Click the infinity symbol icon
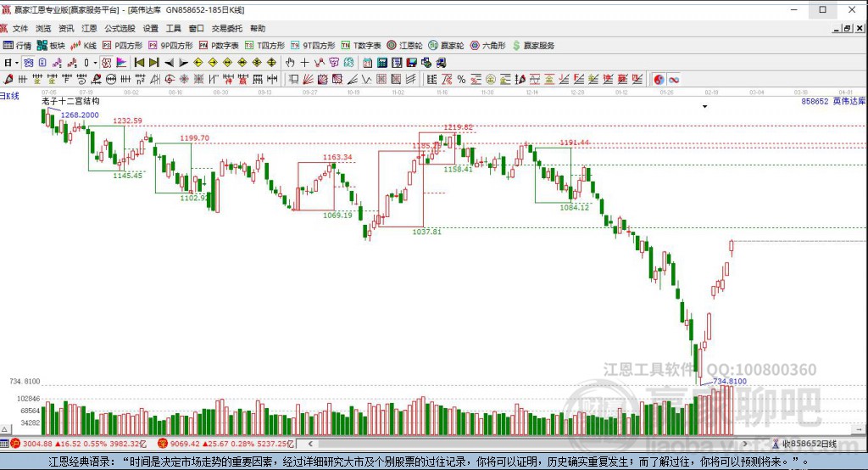The width and height of the screenshot is (868, 470). [673, 79]
